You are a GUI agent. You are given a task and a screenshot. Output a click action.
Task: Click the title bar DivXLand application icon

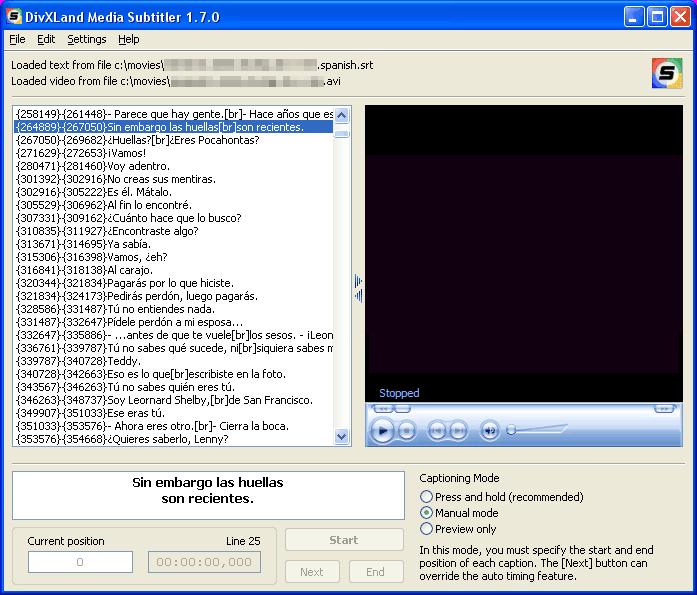(x=14, y=16)
